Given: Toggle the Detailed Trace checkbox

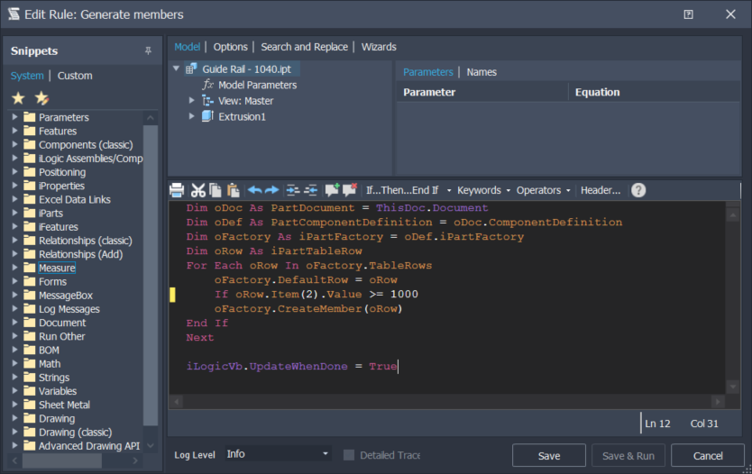Looking at the screenshot, I should (x=349, y=455).
